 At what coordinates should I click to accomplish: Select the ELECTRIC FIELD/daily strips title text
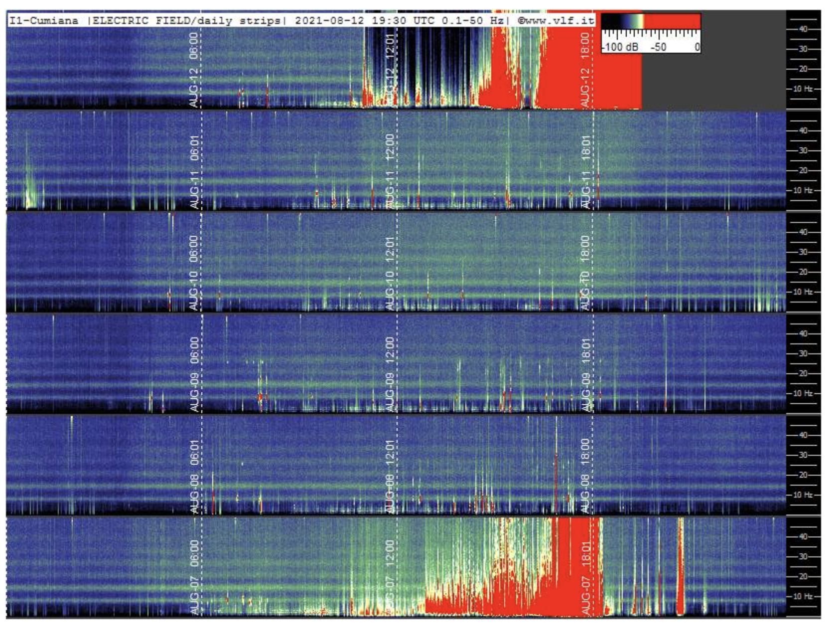[186, 20]
